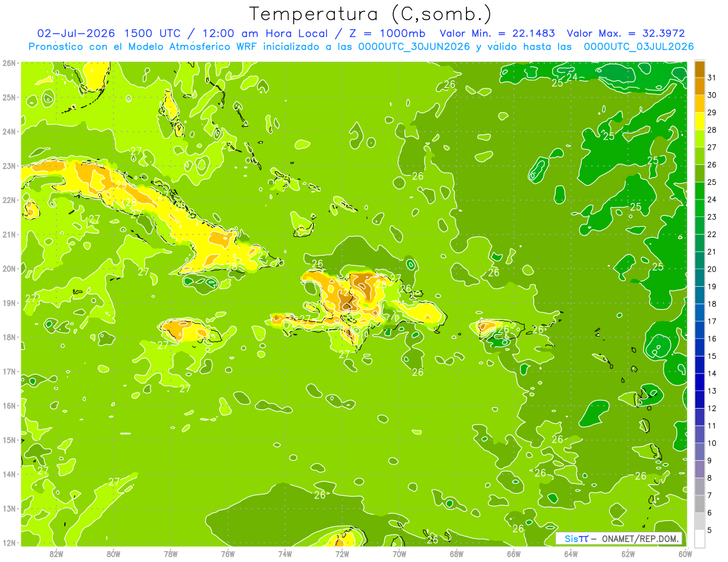Pick the light gray colorbar swatch between 5 and 6
Image resolution: width=728 pixels, height=562 pixels.
coord(699,521)
